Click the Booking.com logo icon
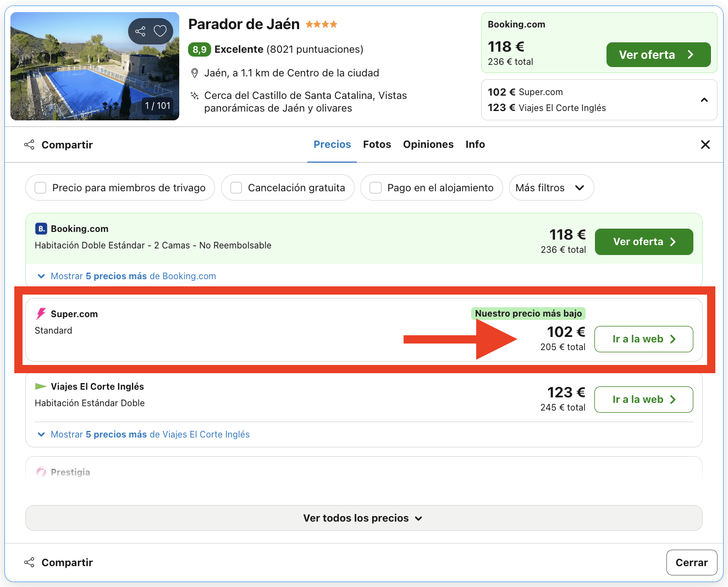Image resolution: width=728 pixels, height=587 pixels. [x=41, y=229]
